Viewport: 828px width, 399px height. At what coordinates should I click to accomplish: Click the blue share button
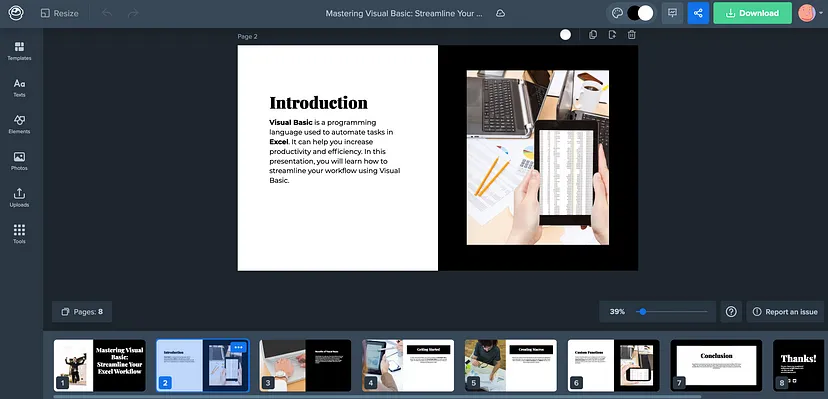pos(698,13)
